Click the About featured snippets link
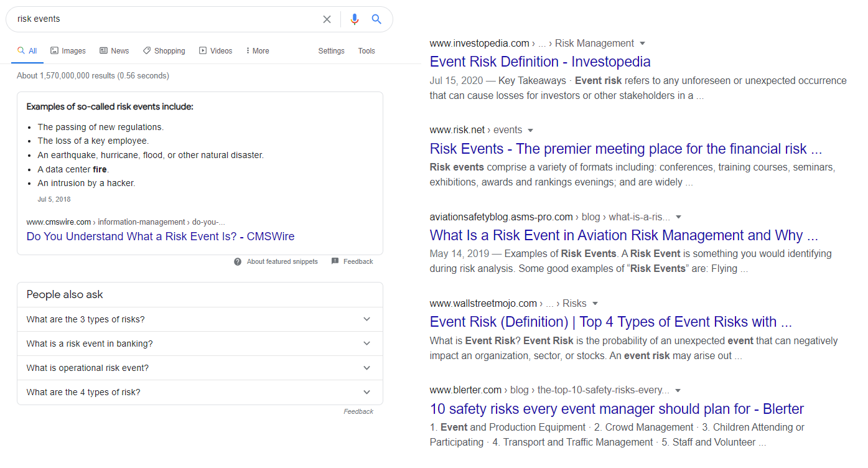 point(282,261)
